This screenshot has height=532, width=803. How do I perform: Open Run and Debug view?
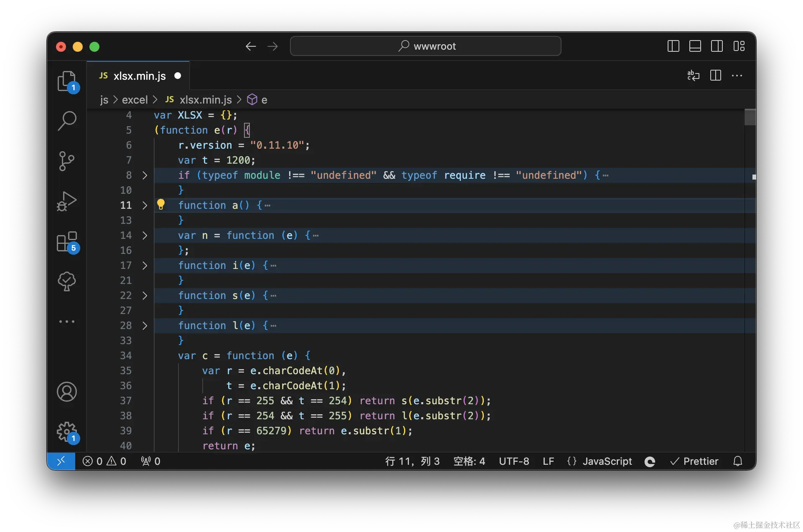67,201
